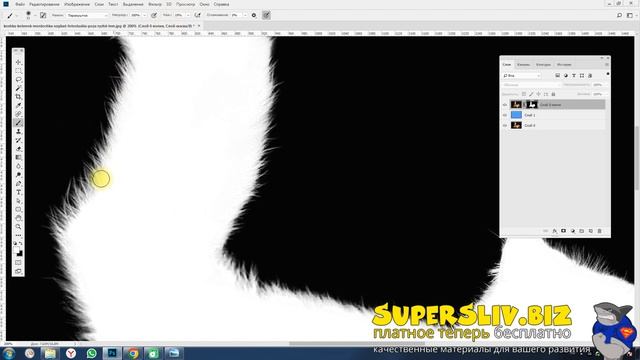Add a layer mask from panel bottom
This screenshot has height=360, width=640.
click(563, 231)
